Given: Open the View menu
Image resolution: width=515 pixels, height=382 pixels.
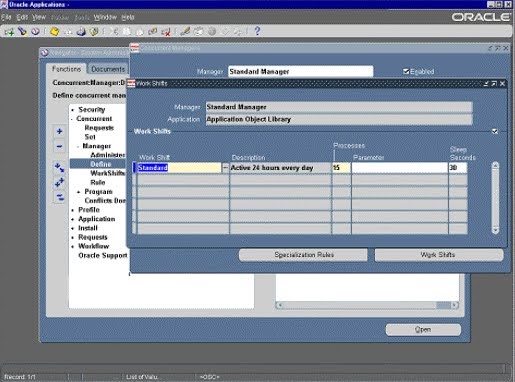Looking at the screenshot, I should click(x=39, y=17).
